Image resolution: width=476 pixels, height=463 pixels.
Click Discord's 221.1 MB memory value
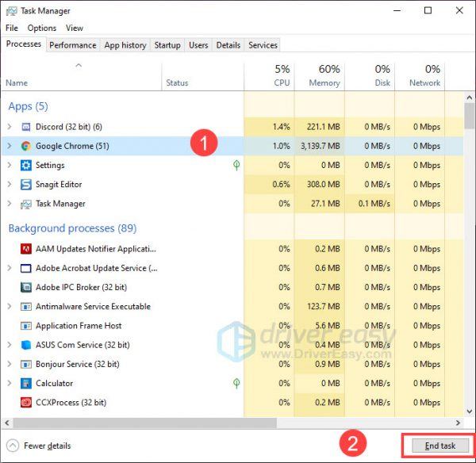pyautogui.click(x=324, y=127)
